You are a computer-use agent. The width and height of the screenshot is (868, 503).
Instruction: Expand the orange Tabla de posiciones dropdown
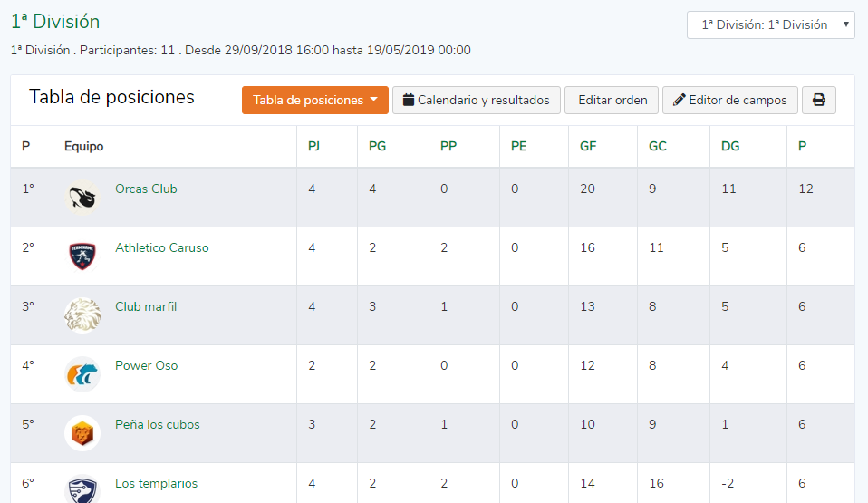click(x=315, y=101)
